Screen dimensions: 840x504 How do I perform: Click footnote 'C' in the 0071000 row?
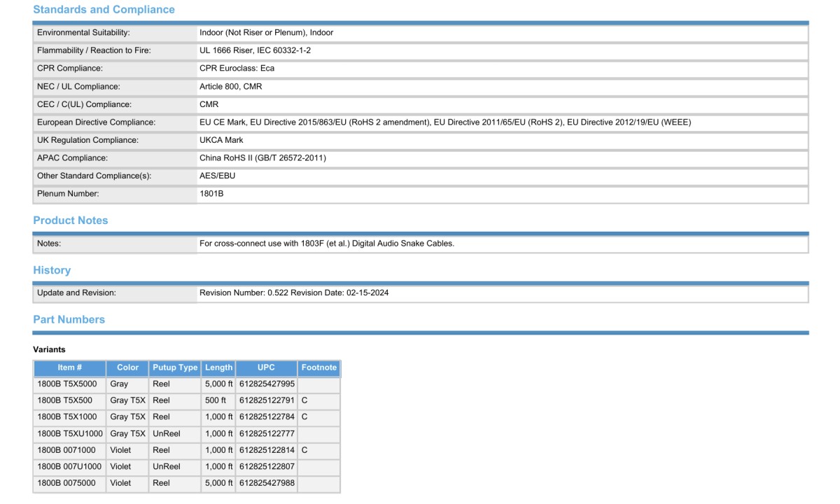pyautogui.click(x=304, y=450)
